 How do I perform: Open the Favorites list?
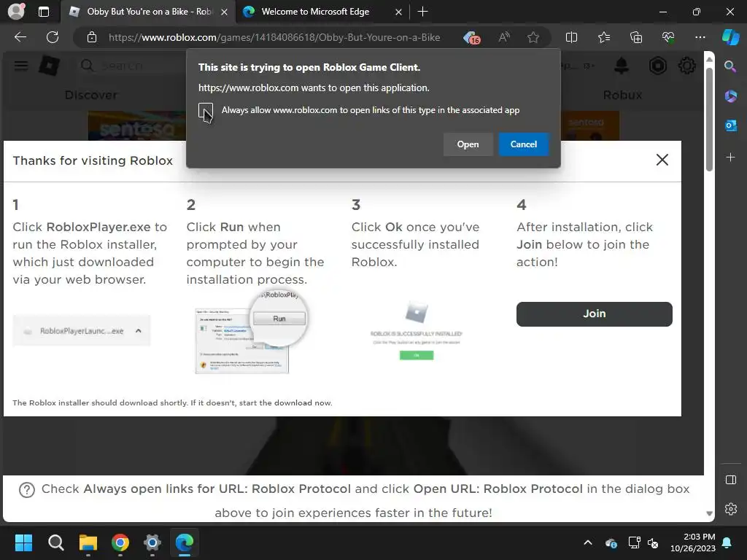tap(603, 37)
